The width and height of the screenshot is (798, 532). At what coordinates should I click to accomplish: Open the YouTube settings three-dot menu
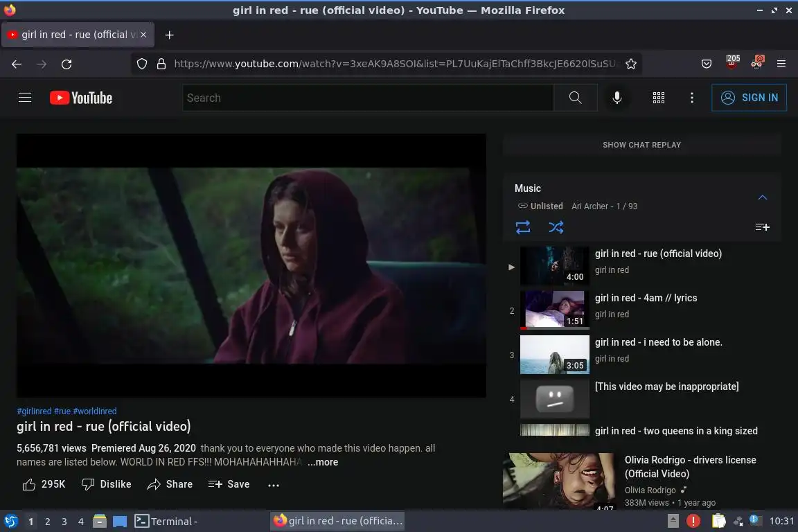tap(691, 97)
